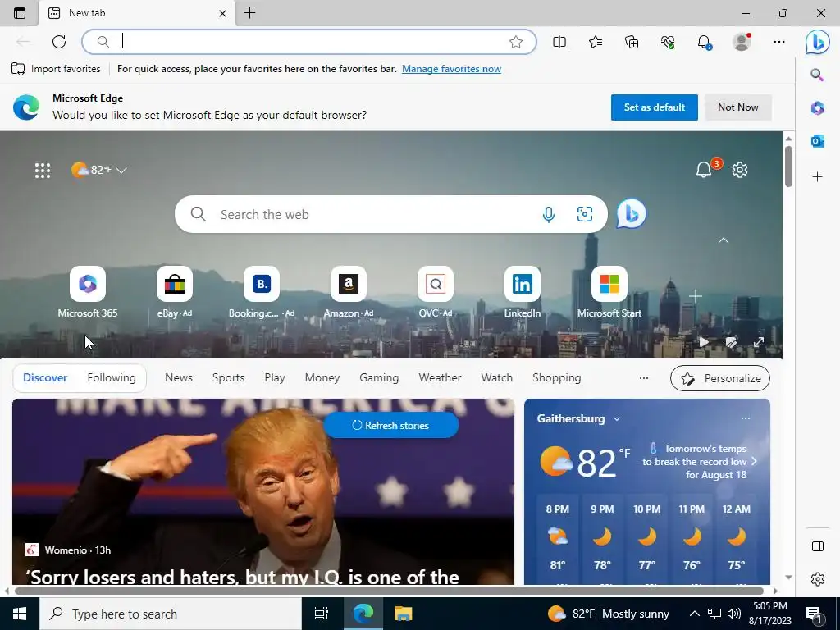Open the Favorites list icon
The width and height of the screenshot is (840, 630).
tap(596, 42)
